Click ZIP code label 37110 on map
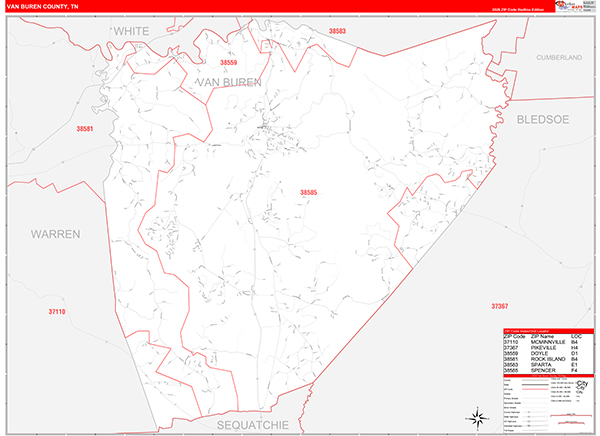 [57, 312]
